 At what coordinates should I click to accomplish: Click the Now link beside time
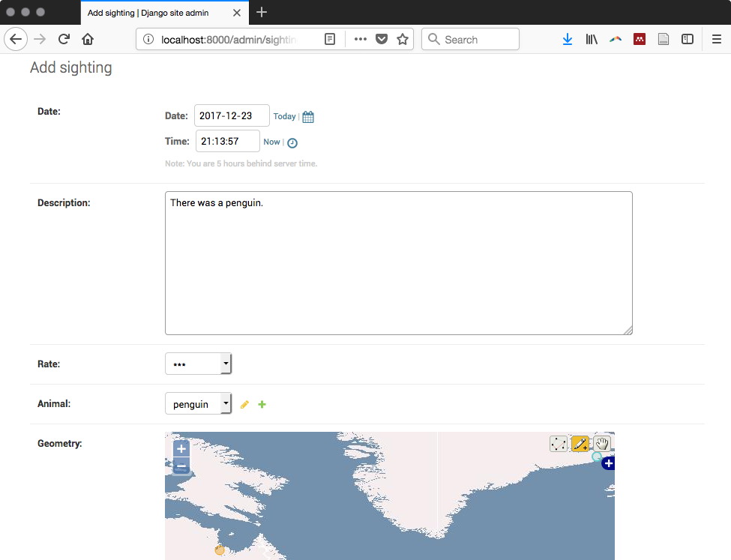pyautogui.click(x=271, y=142)
